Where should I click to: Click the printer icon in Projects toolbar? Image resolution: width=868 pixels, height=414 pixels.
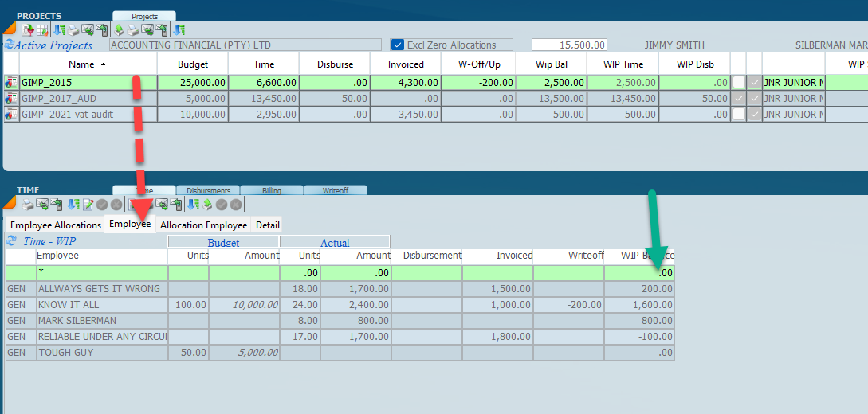pyautogui.click(x=73, y=30)
